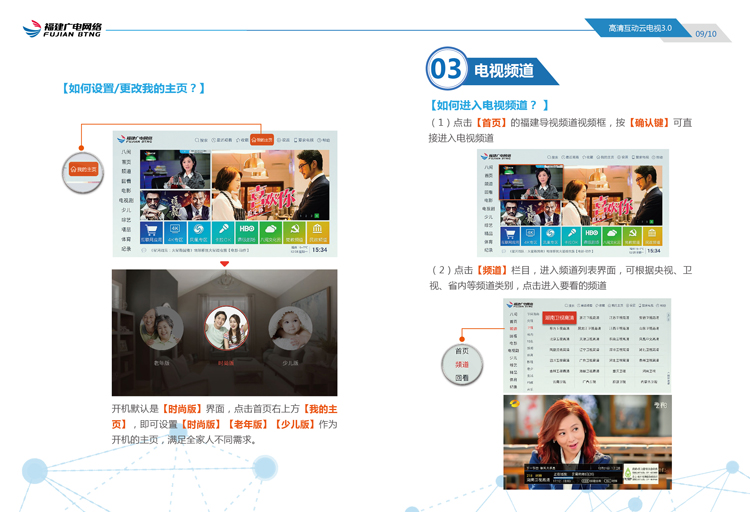Choose the 时尚版 fashion profile circle
Image resolution: width=750 pixels, height=512 pixels.
(x=225, y=327)
